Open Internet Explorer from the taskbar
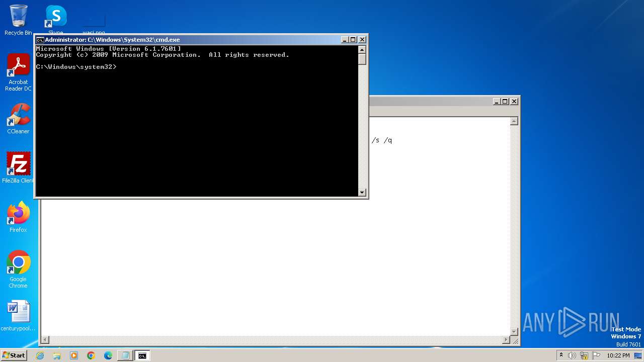The width and height of the screenshot is (644, 362). (x=40, y=355)
